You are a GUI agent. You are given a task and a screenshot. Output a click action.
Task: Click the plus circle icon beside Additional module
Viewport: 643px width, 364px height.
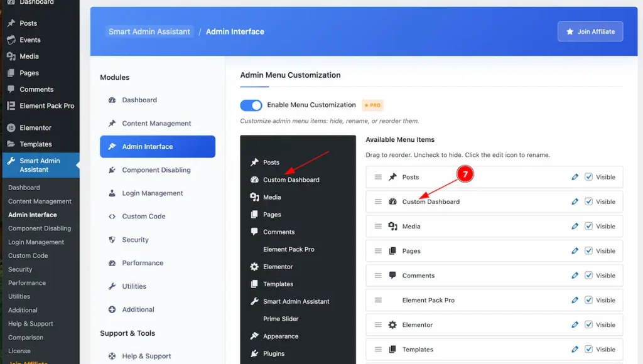112,309
